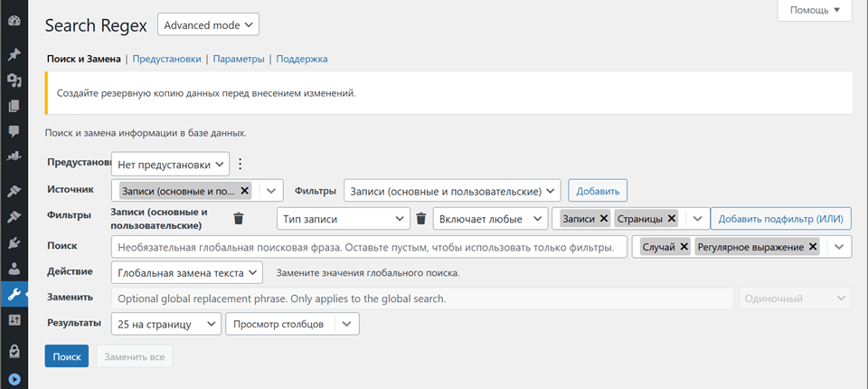Click the blue play-circle sidebar icon

[14, 379]
